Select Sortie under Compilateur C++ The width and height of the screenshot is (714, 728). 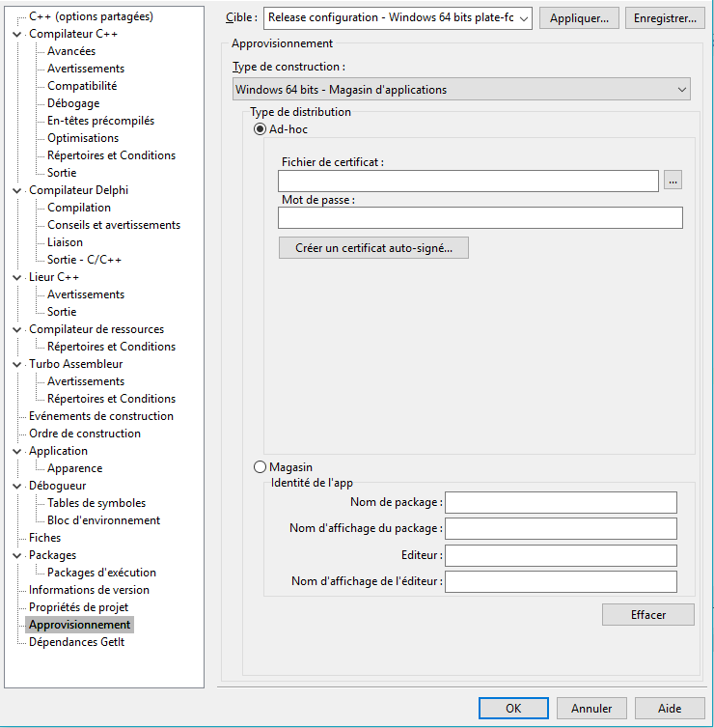(x=62, y=173)
